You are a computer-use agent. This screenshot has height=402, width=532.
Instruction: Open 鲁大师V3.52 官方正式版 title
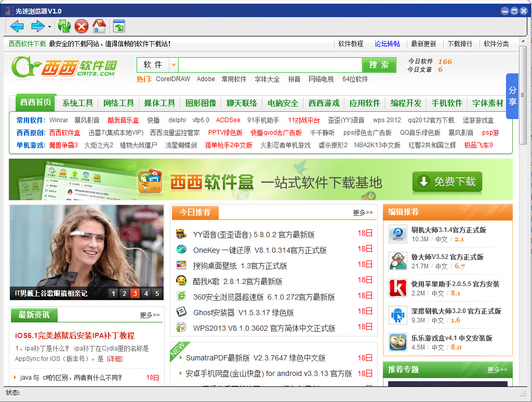coord(447,257)
